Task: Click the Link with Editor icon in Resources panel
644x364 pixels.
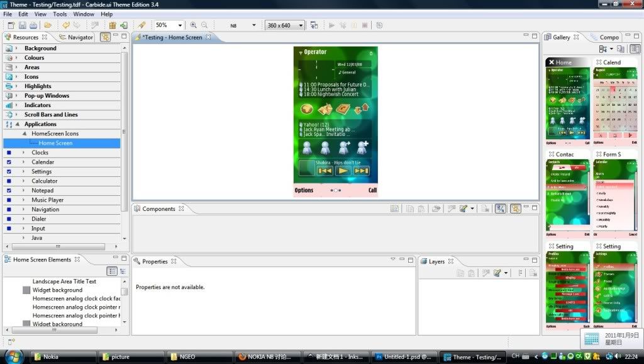Action: click(x=105, y=37)
